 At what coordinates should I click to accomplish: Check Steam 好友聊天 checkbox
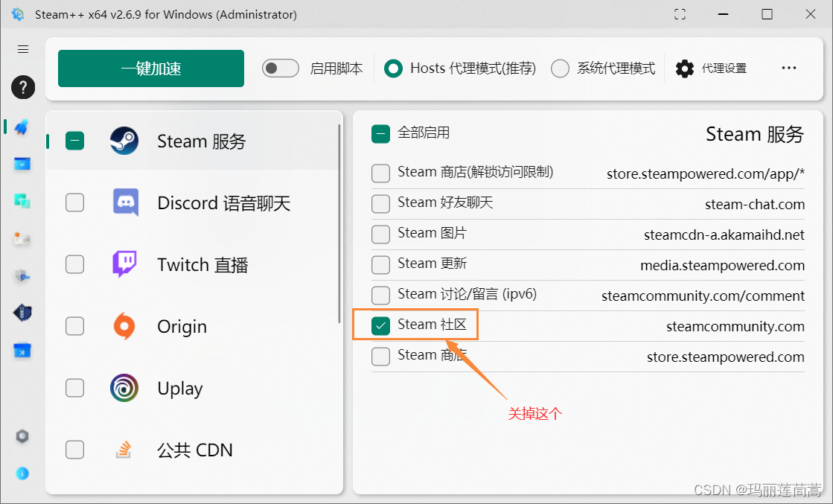point(381,203)
